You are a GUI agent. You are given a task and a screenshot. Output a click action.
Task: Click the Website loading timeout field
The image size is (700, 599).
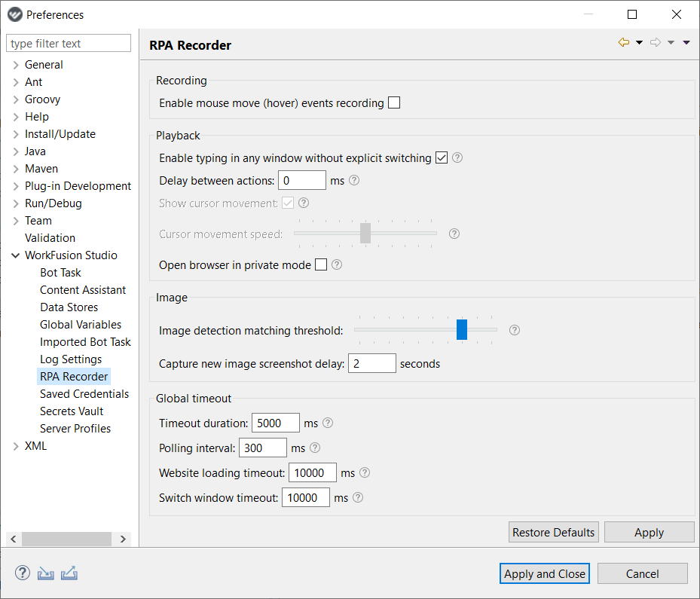313,472
